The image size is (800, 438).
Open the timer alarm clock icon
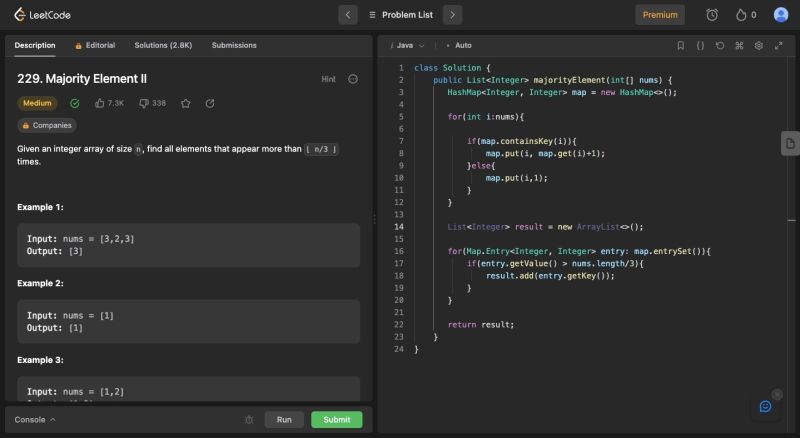pyautogui.click(x=712, y=15)
